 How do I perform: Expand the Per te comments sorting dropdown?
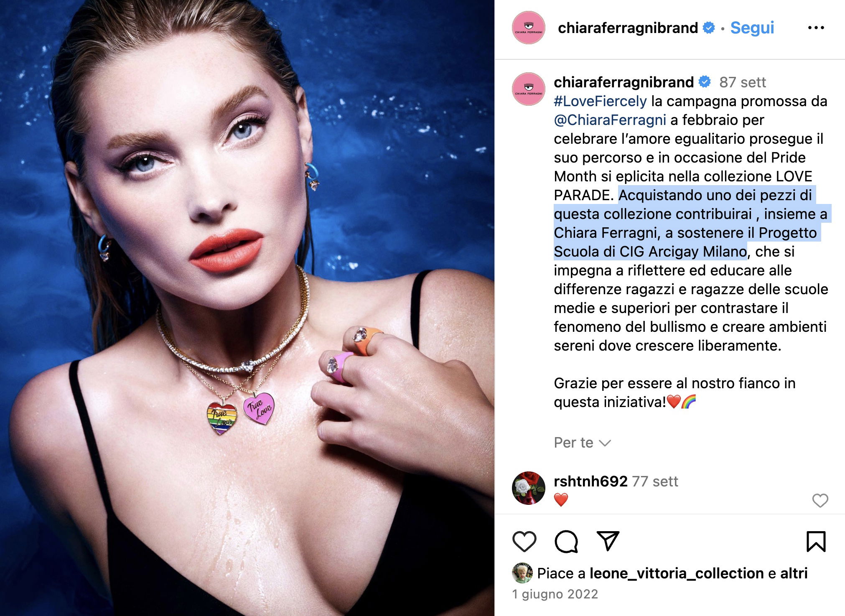click(x=582, y=443)
